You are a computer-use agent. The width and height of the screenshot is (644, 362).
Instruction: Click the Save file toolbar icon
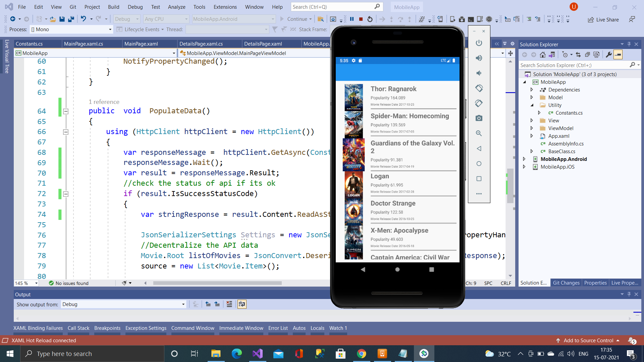tap(62, 19)
